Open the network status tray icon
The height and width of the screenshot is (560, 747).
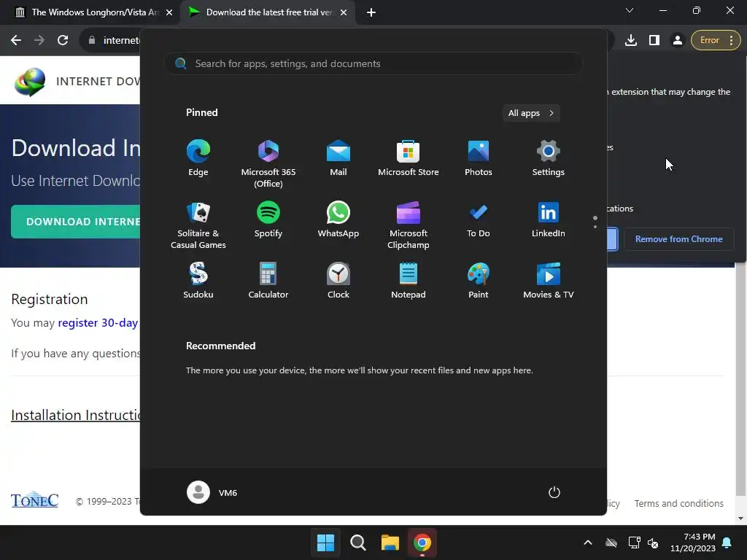tap(634, 542)
